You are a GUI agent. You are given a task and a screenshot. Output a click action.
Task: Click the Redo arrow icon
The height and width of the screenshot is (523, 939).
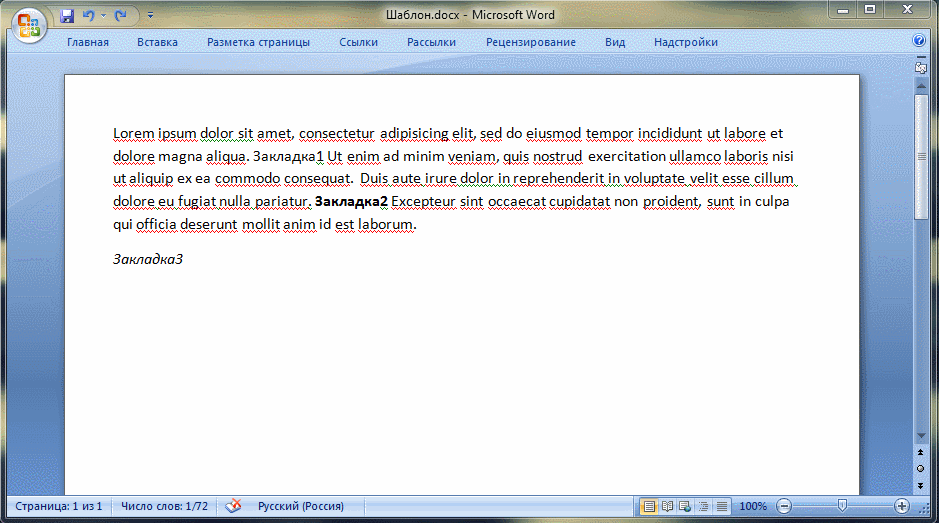[121, 16]
